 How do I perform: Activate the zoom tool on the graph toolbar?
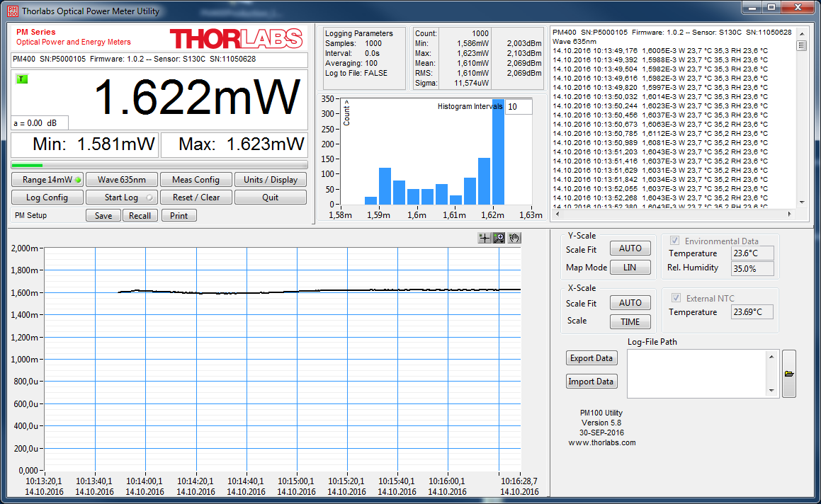pos(499,236)
